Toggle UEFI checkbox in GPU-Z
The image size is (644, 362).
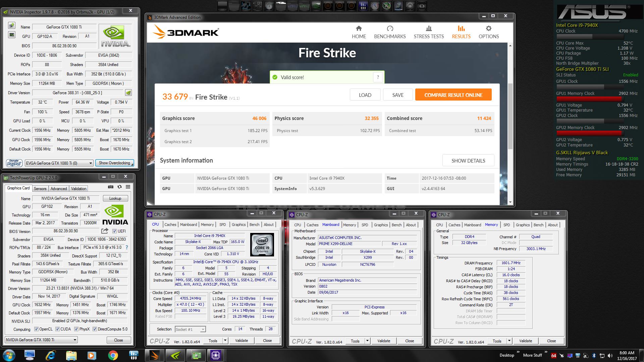click(x=114, y=231)
